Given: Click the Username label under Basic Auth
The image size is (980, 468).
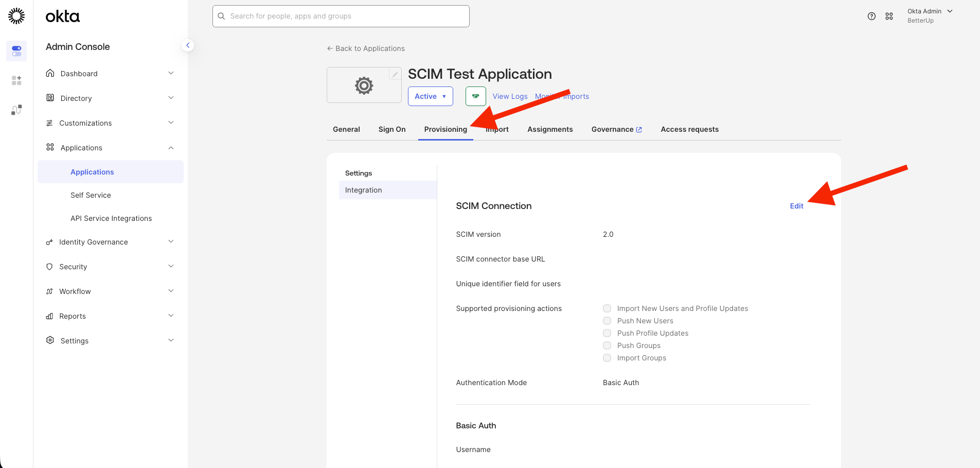Looking at the screenshot, I should (x=473, y=449).
